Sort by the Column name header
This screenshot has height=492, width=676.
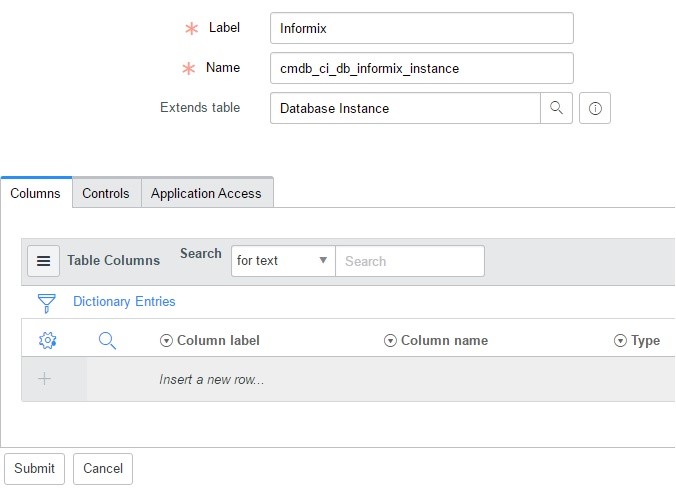444,340
